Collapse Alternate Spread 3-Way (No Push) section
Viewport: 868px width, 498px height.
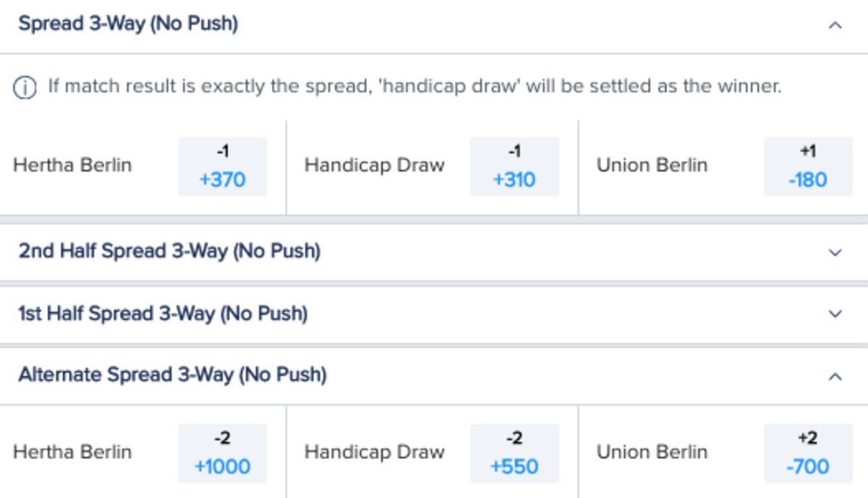(x=835, y=376)
